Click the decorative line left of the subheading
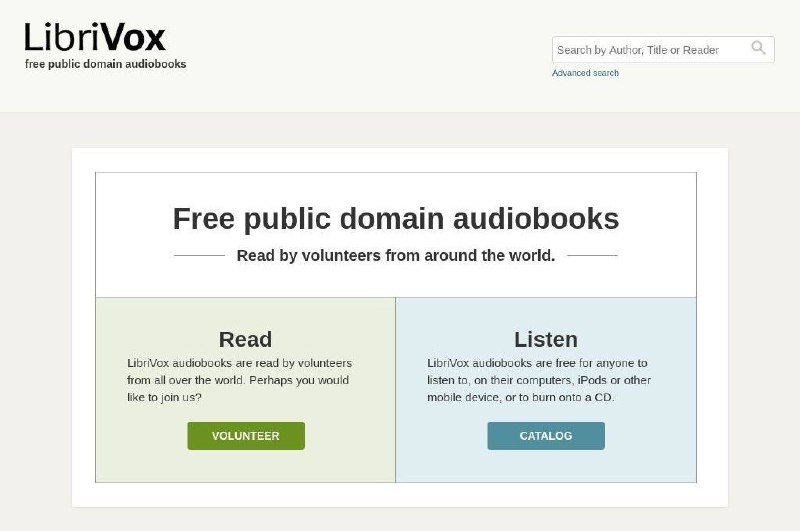 coord(199,255)
